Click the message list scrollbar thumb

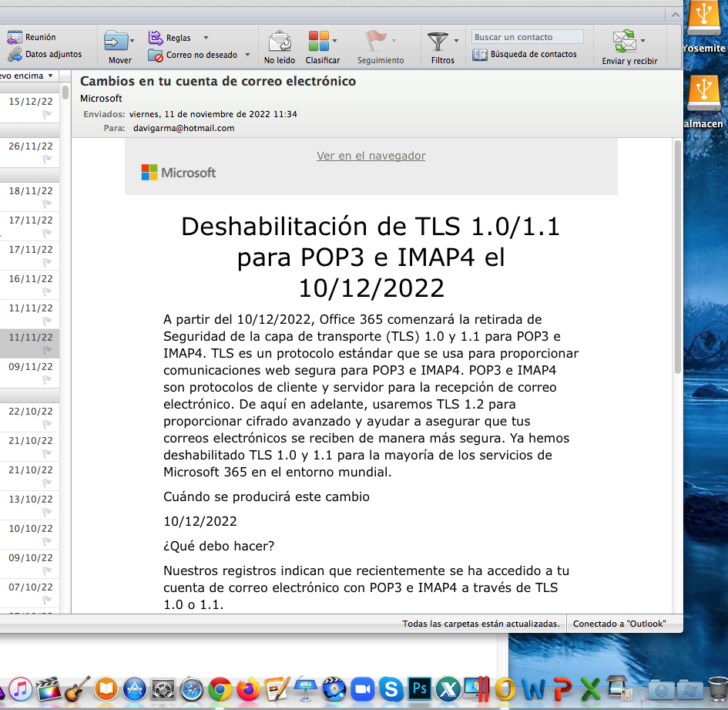coord(65,93)
